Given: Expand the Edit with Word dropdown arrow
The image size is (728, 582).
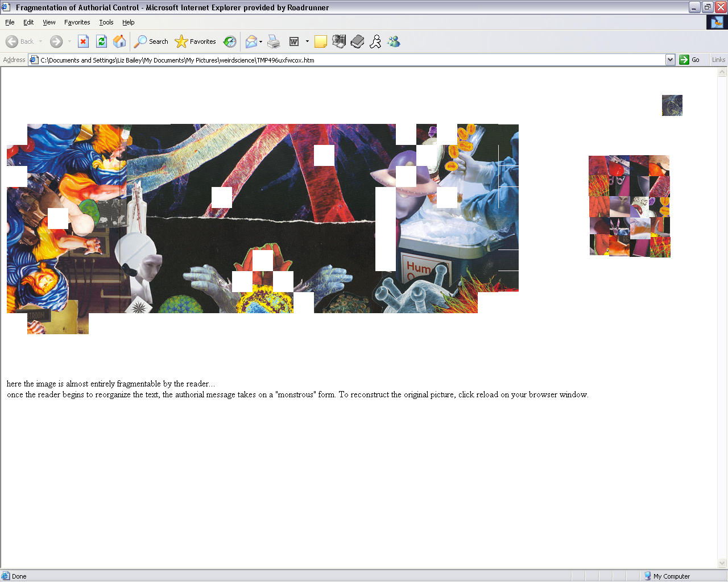Looking at the screenshot, I should click(x=307, y=41).
